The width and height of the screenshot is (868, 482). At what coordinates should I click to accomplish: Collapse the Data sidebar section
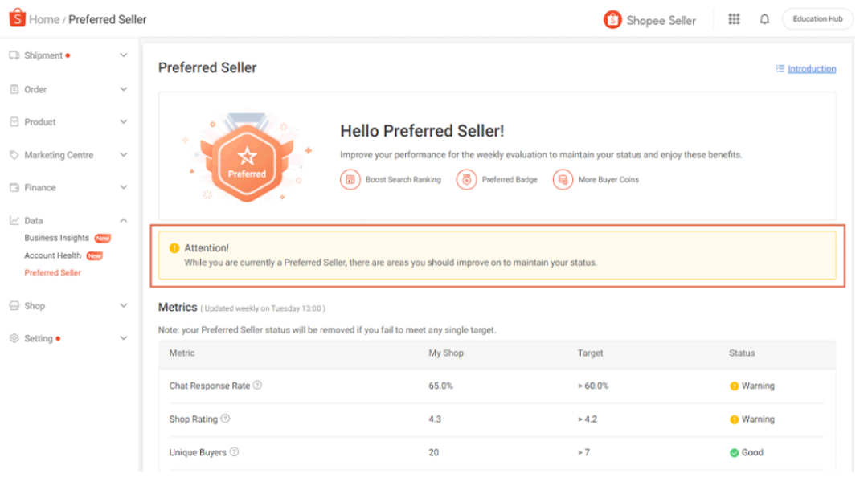click(123, 220)
